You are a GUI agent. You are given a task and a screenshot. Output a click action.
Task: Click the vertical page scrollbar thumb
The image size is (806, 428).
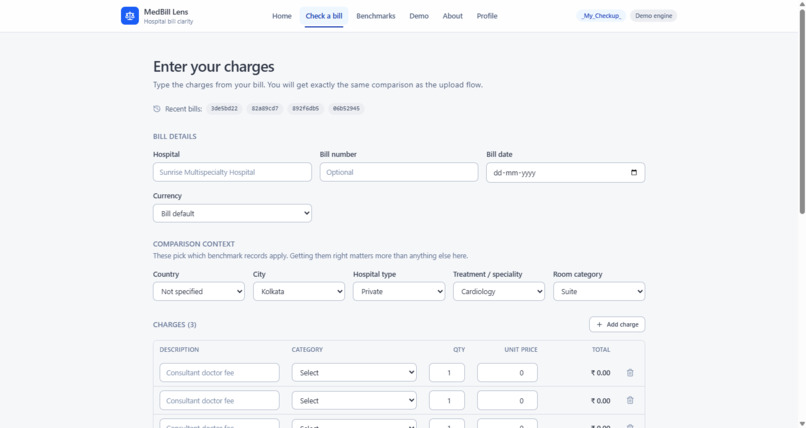click(x=802, y=110)
